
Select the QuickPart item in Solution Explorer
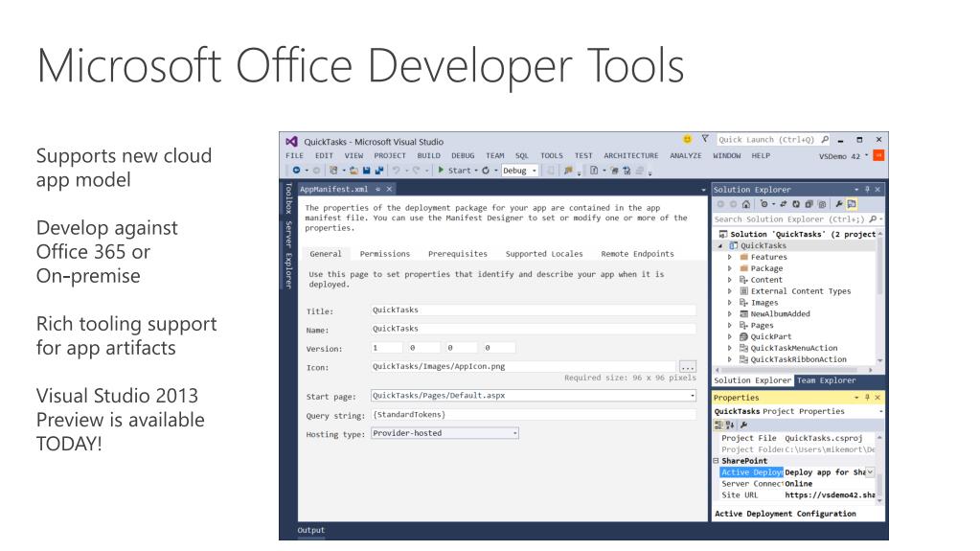click(770, 336)
